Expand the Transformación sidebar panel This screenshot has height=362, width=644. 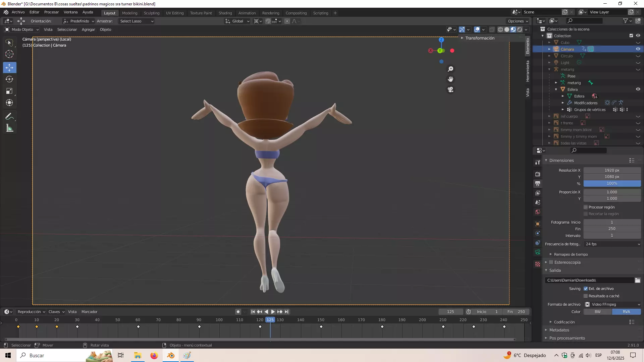(479, 38)
